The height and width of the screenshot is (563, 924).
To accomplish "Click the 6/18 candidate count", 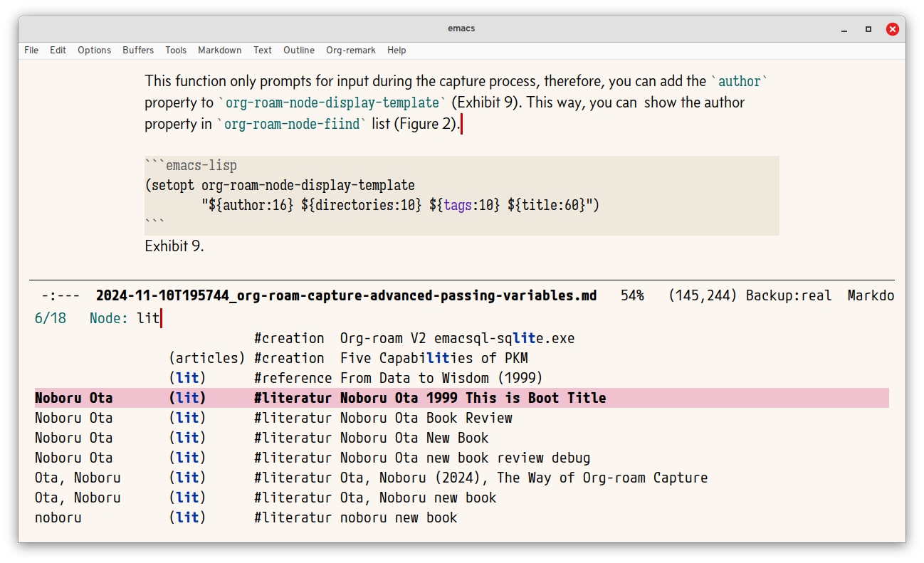I will 50,318.
